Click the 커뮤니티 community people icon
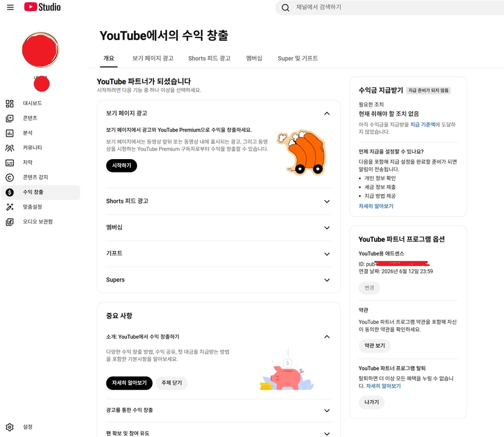504x437 pixels. point(10,148)
